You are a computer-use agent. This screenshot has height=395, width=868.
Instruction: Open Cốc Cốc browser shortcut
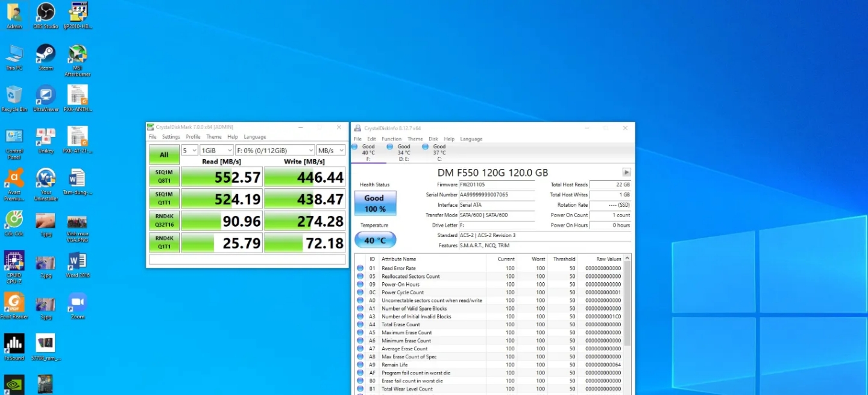pyautogui.click(x=14, y=223)
